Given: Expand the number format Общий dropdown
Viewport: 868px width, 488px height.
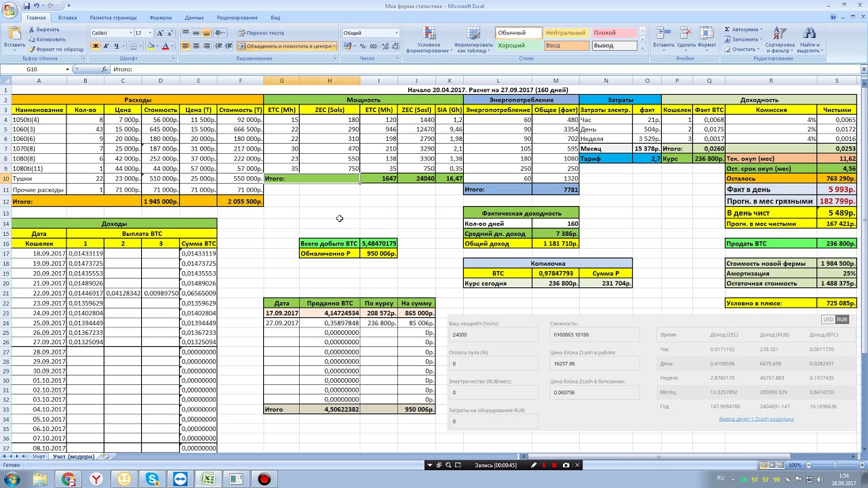Looking at the screenshot, I should (397, 33).
